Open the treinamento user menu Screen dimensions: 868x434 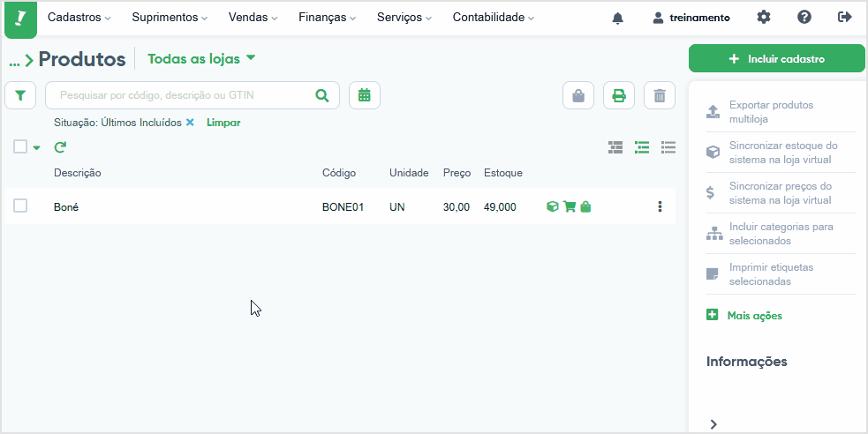pyautogui.click(x=691, y=18)
